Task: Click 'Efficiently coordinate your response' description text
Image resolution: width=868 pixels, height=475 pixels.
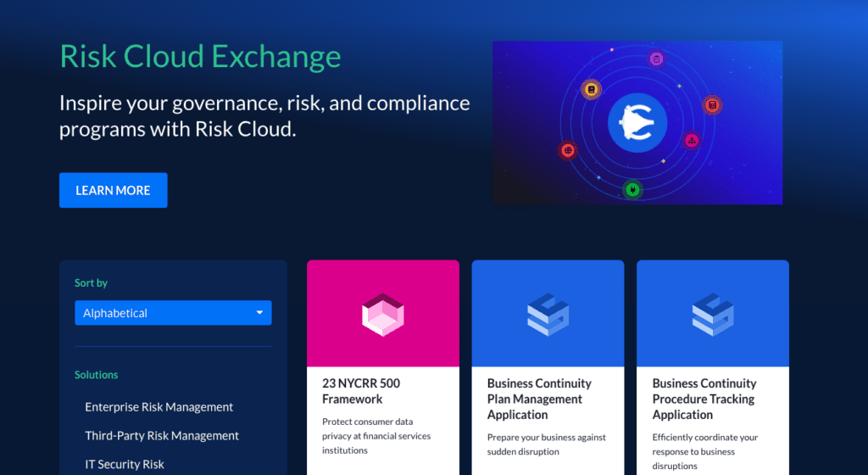Action: (704, 451)
